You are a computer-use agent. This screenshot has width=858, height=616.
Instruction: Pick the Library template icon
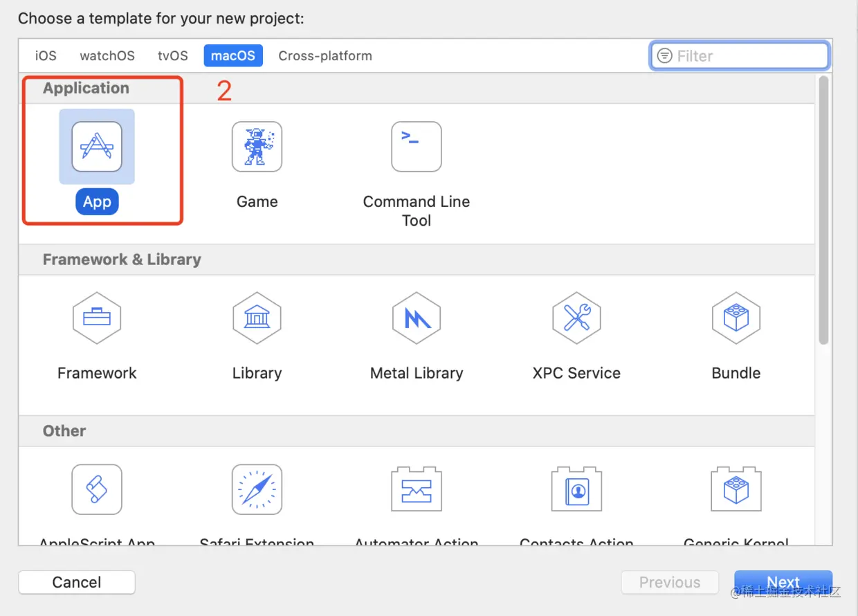click(x=257, y=318)
